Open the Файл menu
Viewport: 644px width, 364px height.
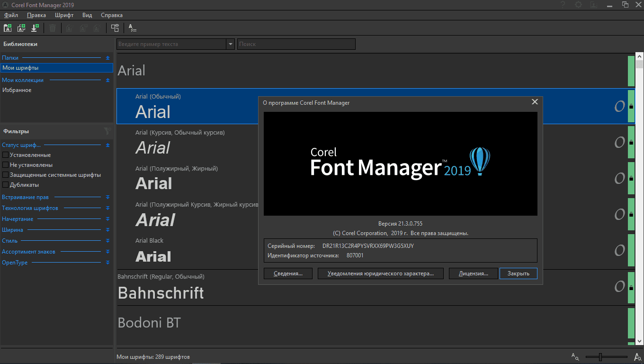click(11, 15)
